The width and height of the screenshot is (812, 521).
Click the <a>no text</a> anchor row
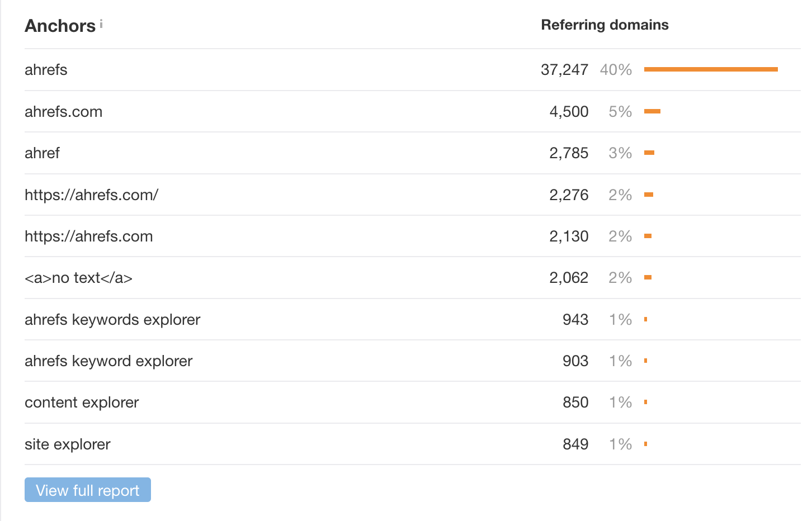(x=78, y=277)
